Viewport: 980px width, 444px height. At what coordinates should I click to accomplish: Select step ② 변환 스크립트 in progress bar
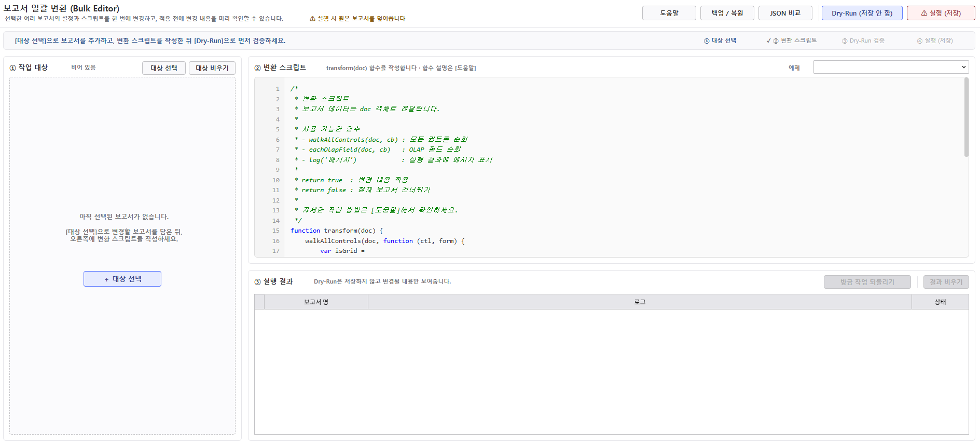[792, 41]
